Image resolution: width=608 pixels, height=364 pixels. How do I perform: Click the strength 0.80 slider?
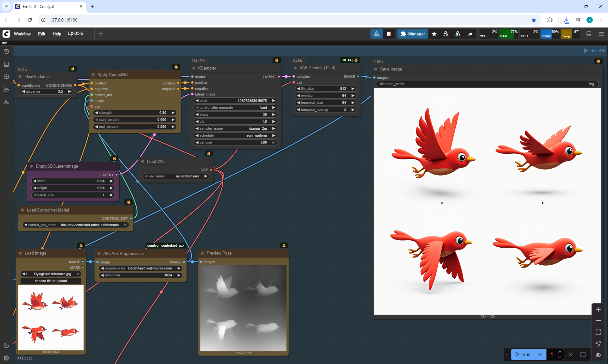(135, 113)
